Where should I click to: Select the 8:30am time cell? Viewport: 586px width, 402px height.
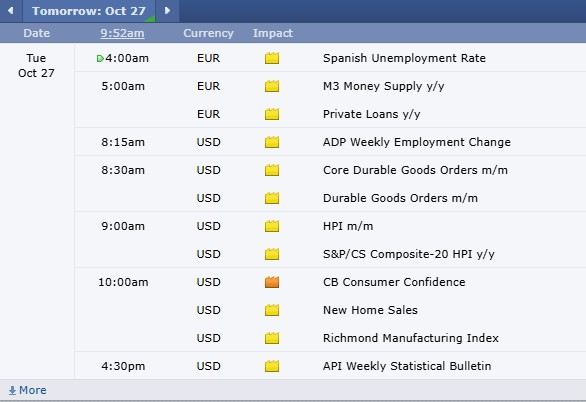point(123,170)
